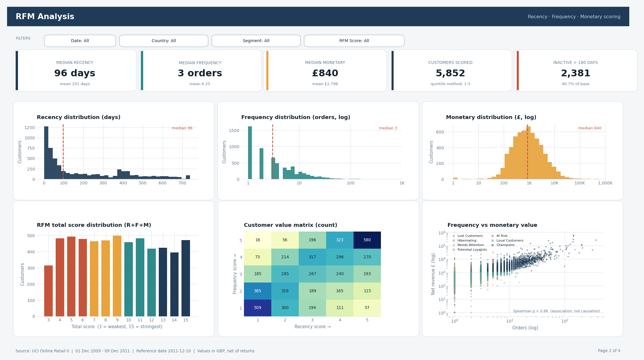Screen dimensions: 644x360
Task: Click the Potential Loyalists legend entry
Action: click(470, 250)
